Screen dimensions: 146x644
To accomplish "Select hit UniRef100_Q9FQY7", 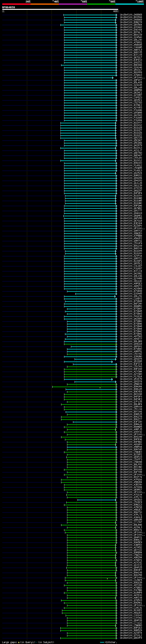I will [x=131, y=80].
